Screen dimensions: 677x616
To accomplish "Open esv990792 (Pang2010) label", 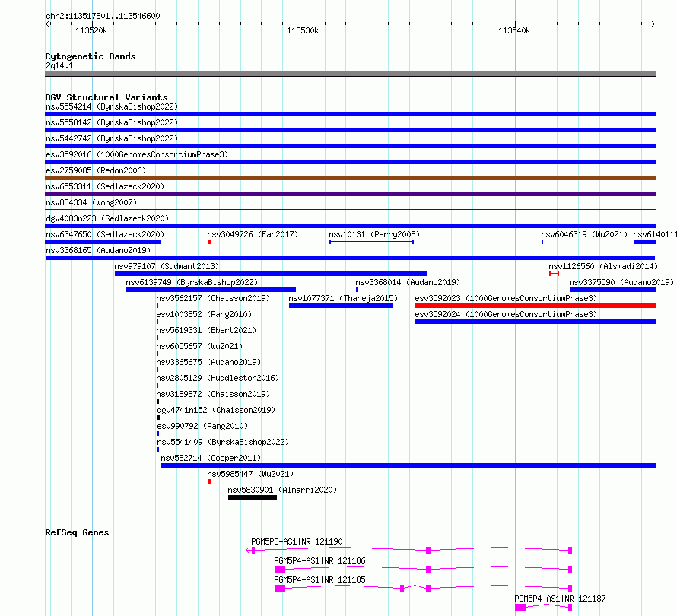I will (x=202, y=426).
